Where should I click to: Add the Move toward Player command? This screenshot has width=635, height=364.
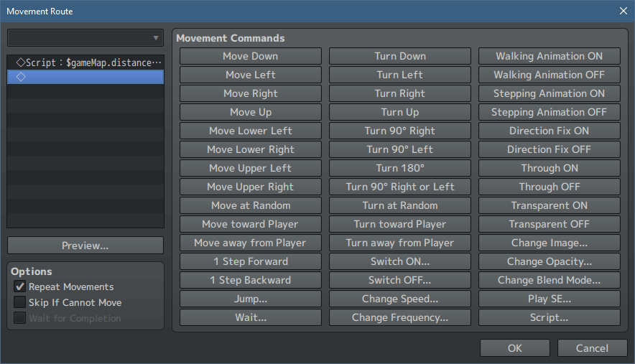point(251,224)
